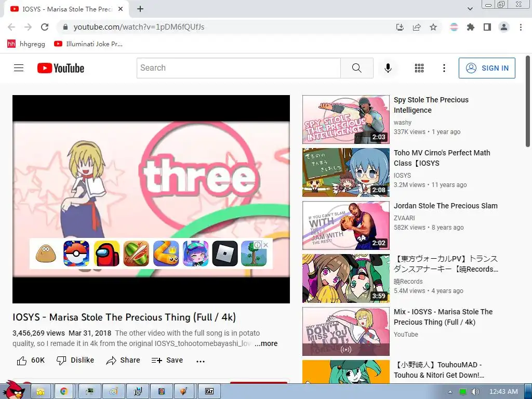Click the Pou app icon in ad

pos(46,254)
